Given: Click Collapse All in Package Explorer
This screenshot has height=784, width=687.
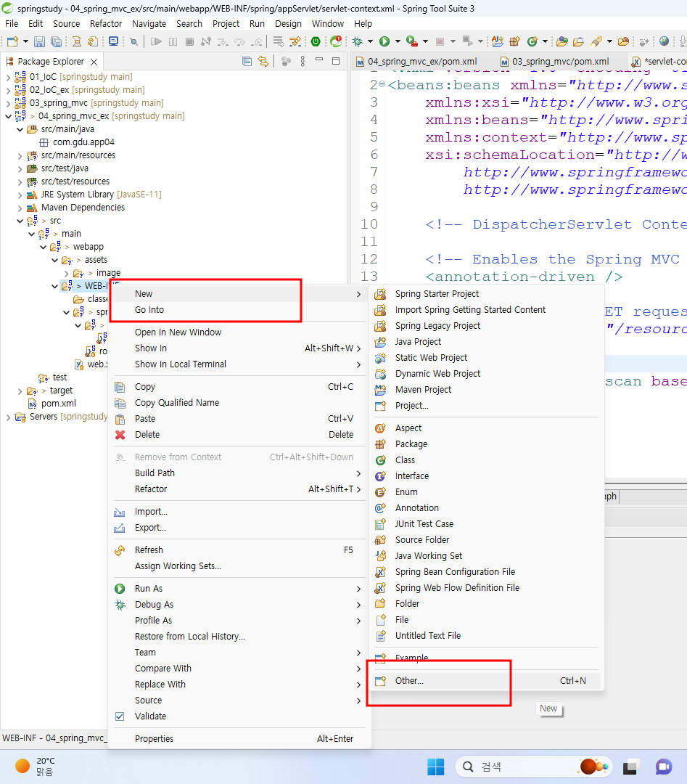Looking at the screenshot, I should click(x=247, y=61).
